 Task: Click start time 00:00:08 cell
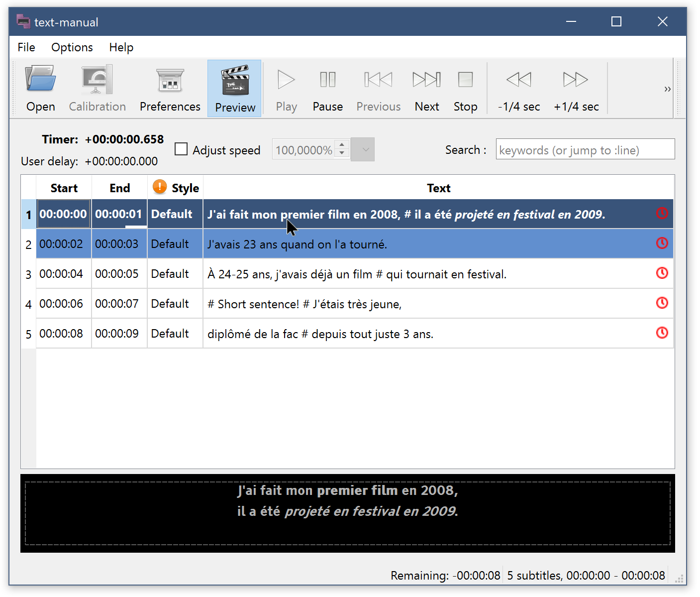pyautogui.click(x=64, y=334)
